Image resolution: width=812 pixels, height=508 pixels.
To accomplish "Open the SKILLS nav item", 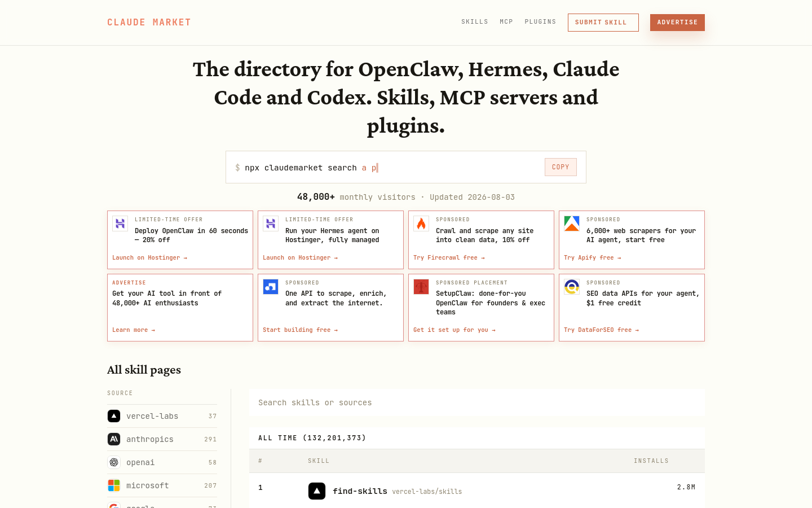I will pos(475,22).
